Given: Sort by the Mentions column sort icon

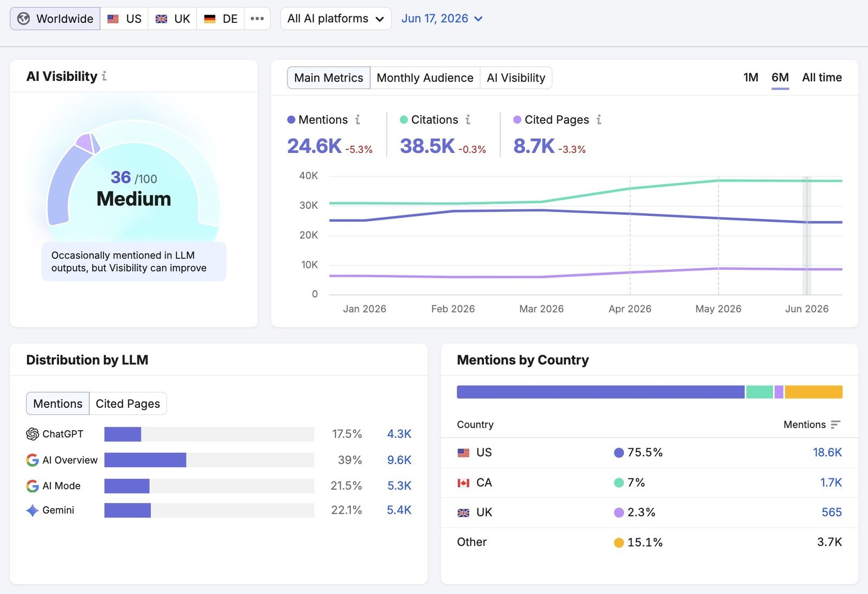Looking at the screenshot, I should tap(835, 425).
